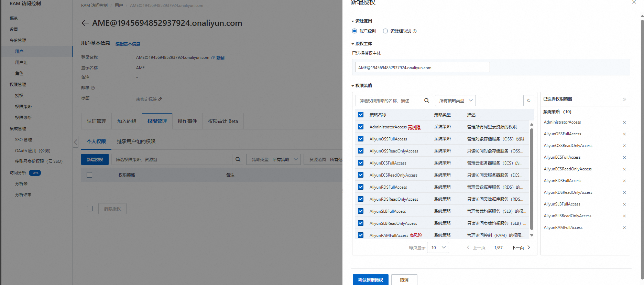
Task: Switch to the 操作事件 tab
Action: (x=187, y=121)
